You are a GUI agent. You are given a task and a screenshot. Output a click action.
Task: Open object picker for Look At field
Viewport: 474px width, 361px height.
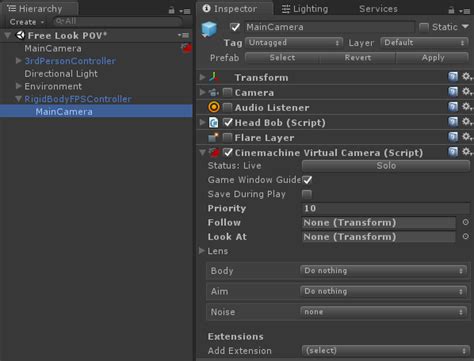(466, 236)
